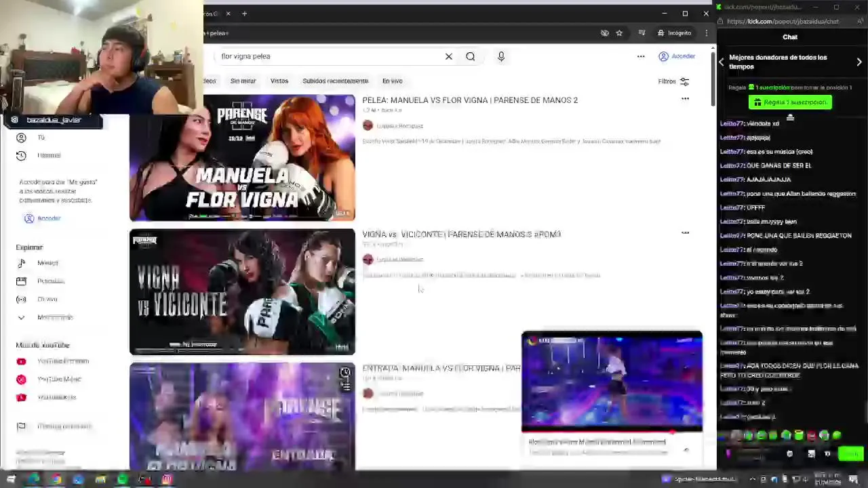Send the Kick chat message green button

click(850, 454)
